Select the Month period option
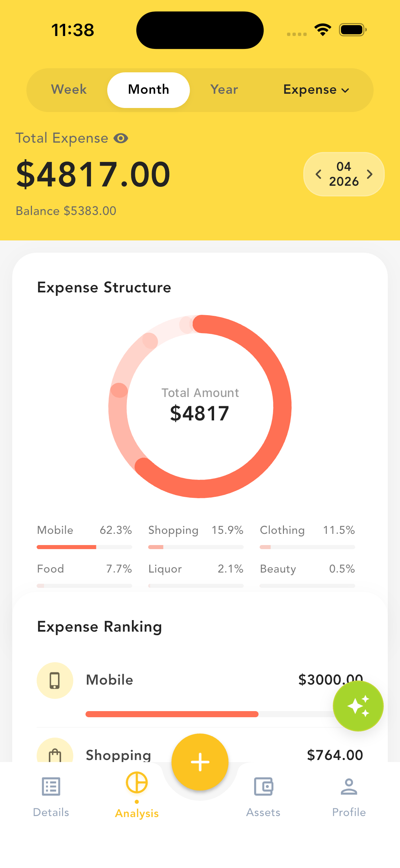400x868 pixels. 149,90
